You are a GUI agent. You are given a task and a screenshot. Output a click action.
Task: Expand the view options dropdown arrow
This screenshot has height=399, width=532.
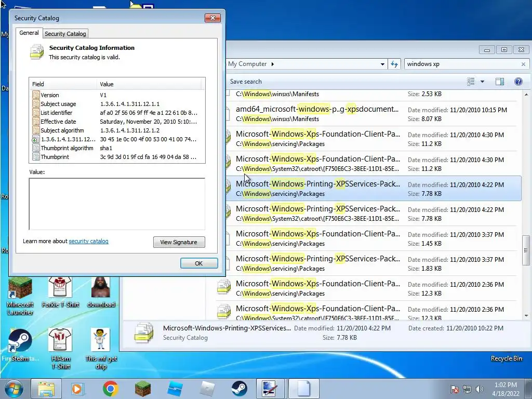click(x=482, y=82)
